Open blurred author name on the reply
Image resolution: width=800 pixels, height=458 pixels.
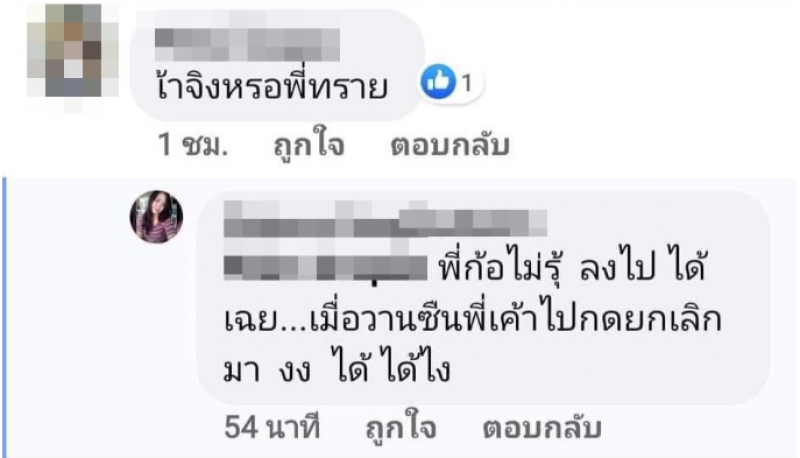385,218
